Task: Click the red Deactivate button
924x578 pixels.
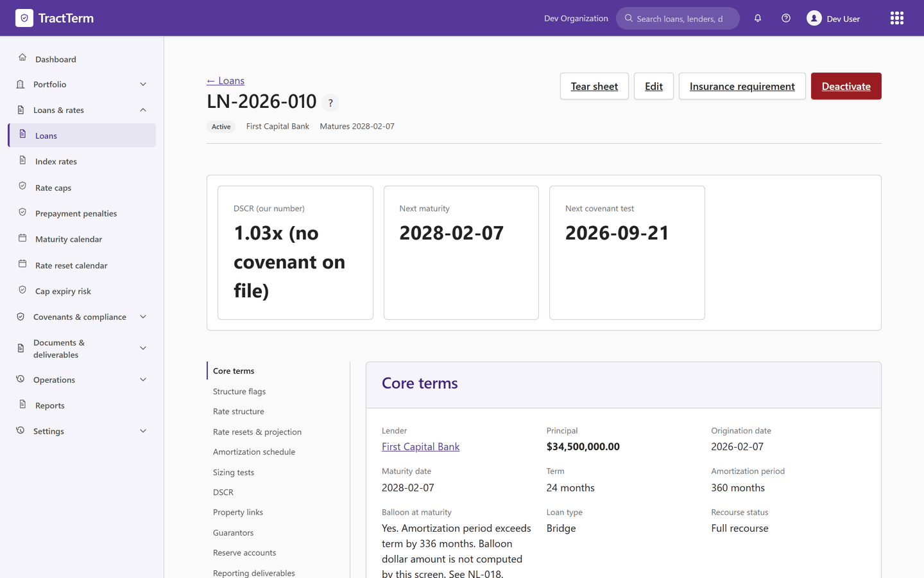Action: pyautogui.click(x=846, y=86)
